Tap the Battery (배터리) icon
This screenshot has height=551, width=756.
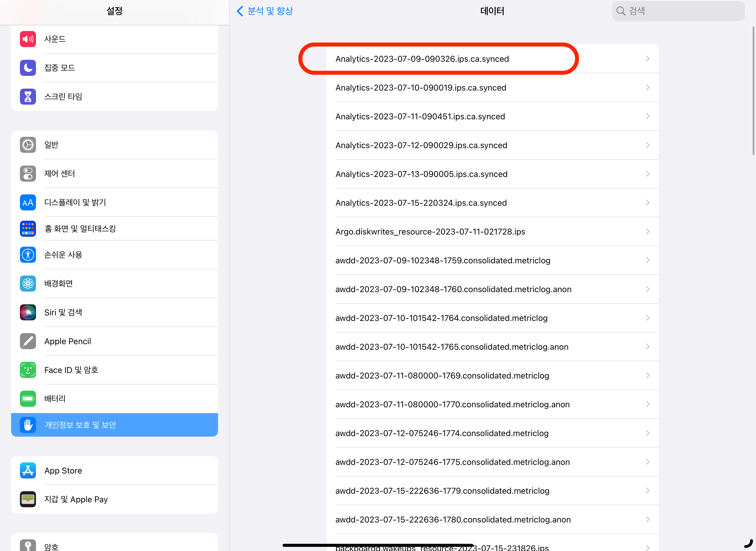pos(28,398)
